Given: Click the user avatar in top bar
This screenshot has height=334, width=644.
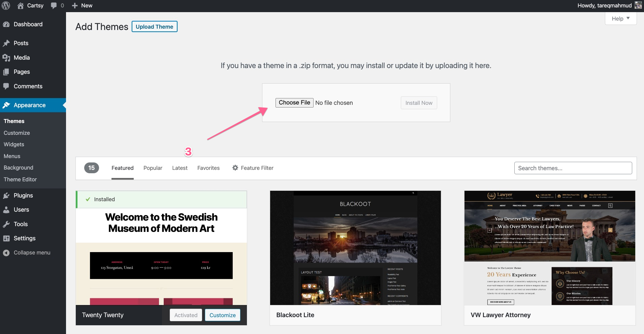Looking at the screenshot, I should pyautogui.click(x=638, y=5).
